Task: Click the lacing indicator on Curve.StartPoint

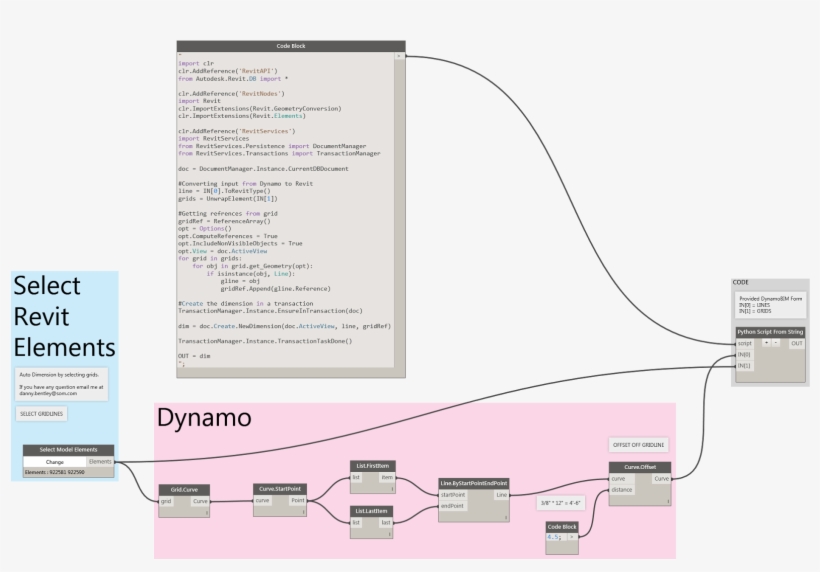Action: (303, 512)
